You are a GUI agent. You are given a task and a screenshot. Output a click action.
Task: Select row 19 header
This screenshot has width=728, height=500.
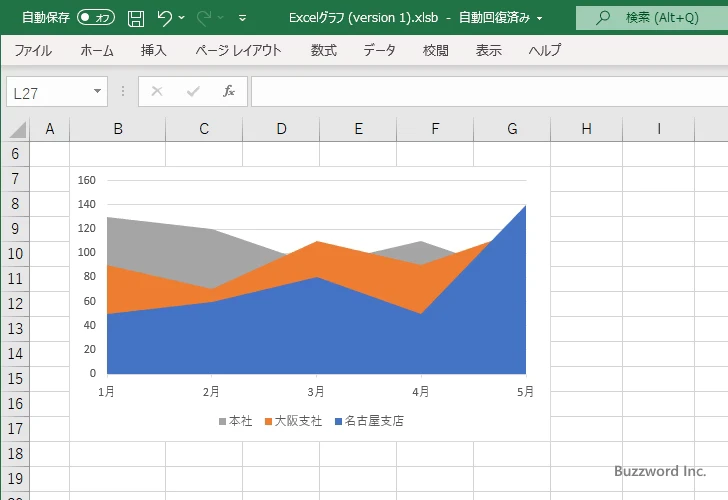[x=15, y=479]
